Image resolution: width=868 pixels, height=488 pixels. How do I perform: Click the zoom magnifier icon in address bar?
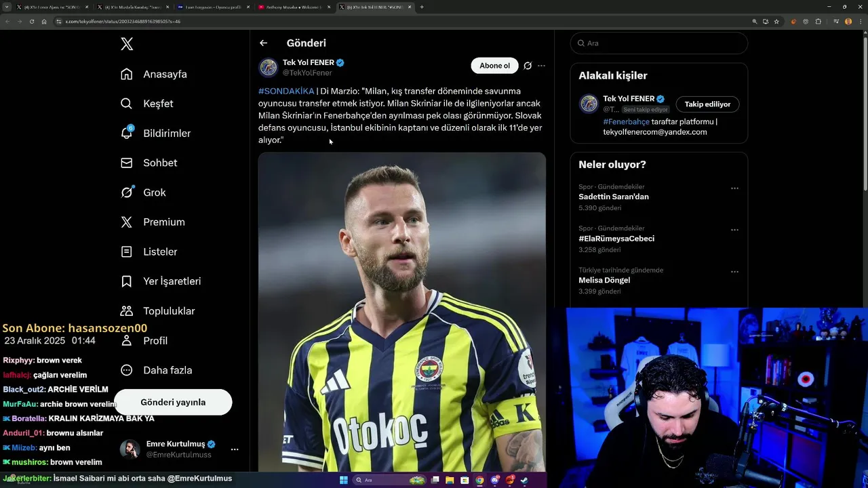(x=754, y=21)
